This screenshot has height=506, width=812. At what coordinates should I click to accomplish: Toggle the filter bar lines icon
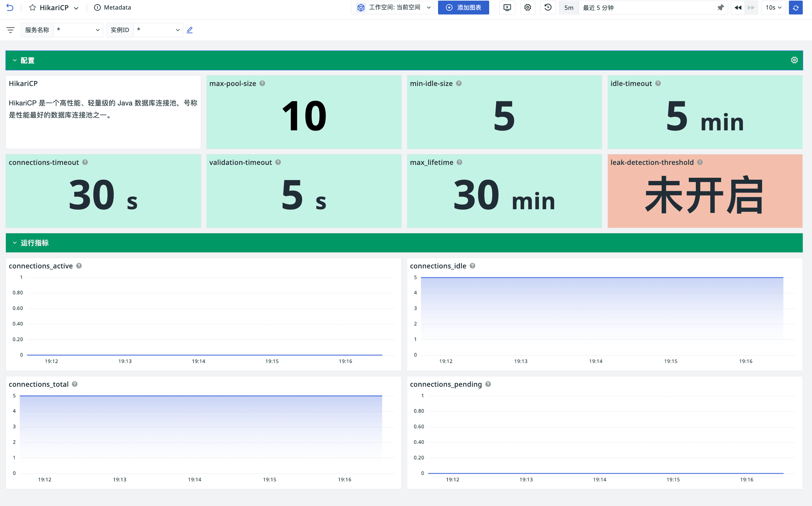pos(10,30)
